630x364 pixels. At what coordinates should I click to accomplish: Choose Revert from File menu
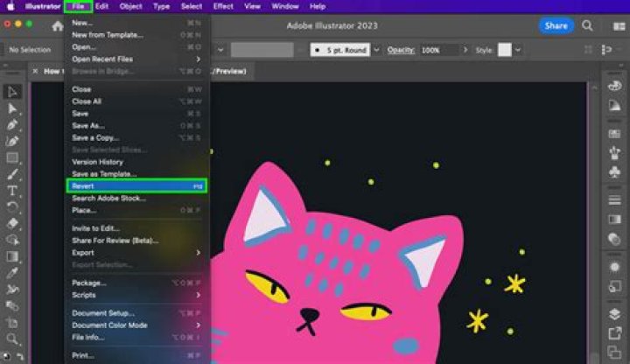(x=136, y=186)
